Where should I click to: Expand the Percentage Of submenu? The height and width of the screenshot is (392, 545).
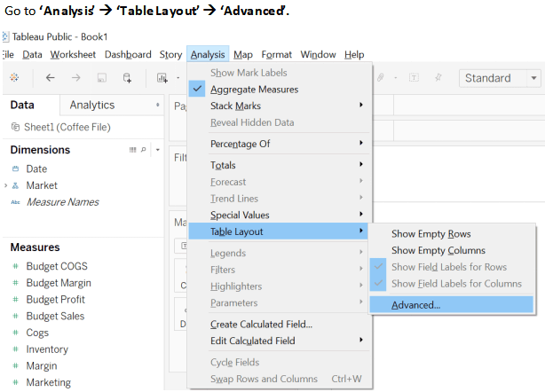click(x=280, y=144)
